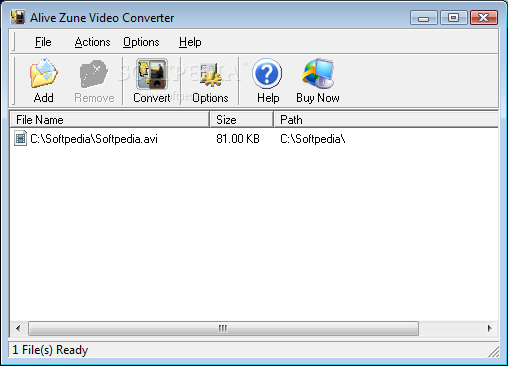Sort list by File Name column header
This screenshot has height=366, width=508.
110,120
